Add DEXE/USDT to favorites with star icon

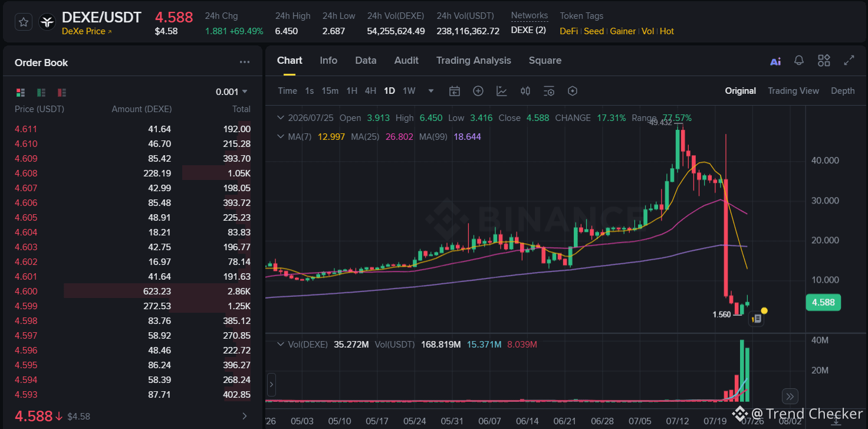pos(24,22)
